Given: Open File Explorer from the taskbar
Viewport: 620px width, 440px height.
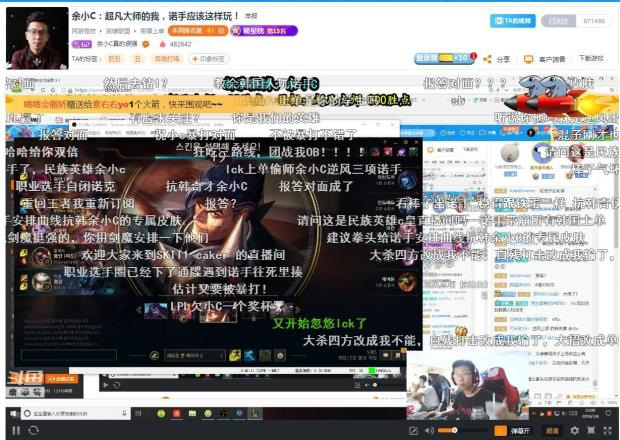Looking at the screenshot, I should (192, 414).
